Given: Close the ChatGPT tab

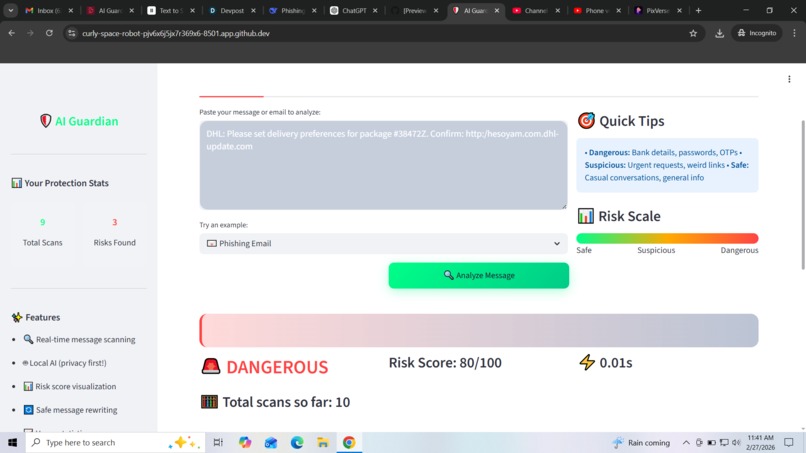Looking at the screenshot, I should (375, 10).
